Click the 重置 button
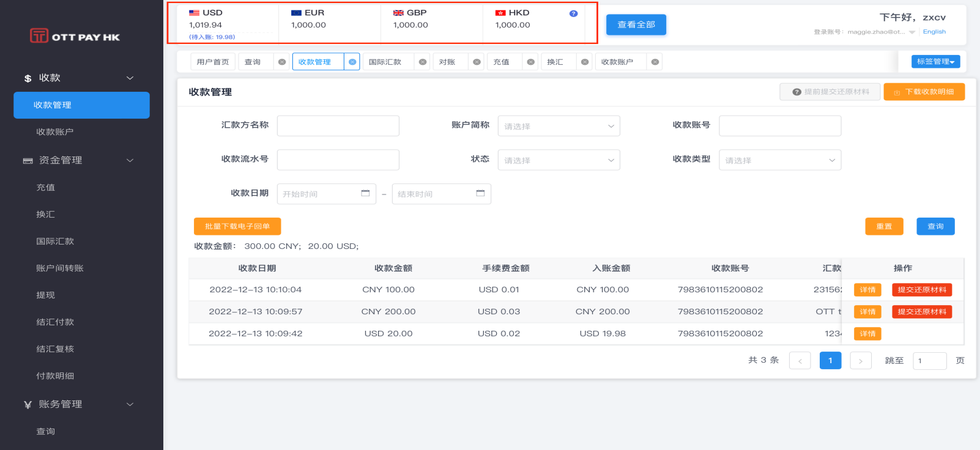The image size is (980, 450). pyautogui.click(x=884, y=226)
